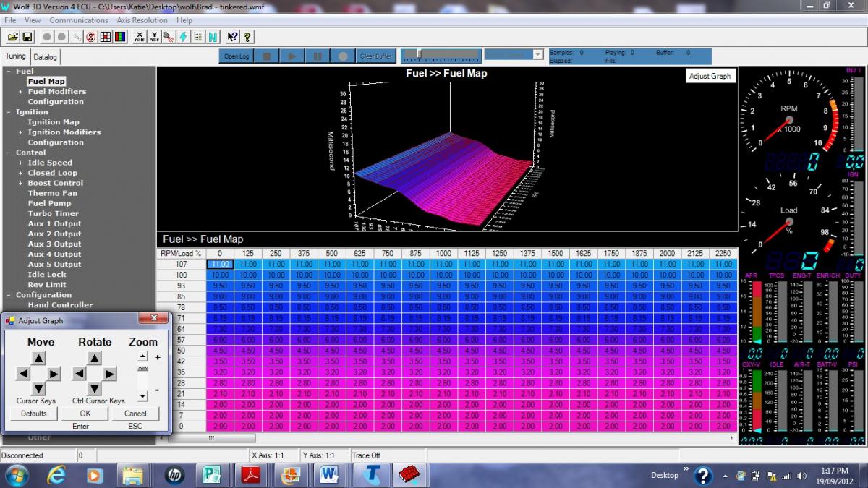Click the save floppy disk icon

click(27, 37)
